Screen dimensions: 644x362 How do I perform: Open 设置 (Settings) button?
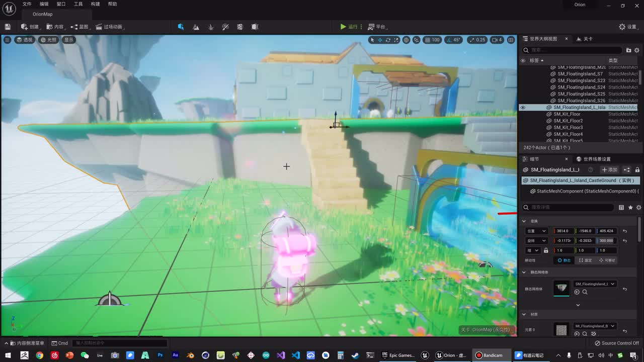[x=628, y=27]
